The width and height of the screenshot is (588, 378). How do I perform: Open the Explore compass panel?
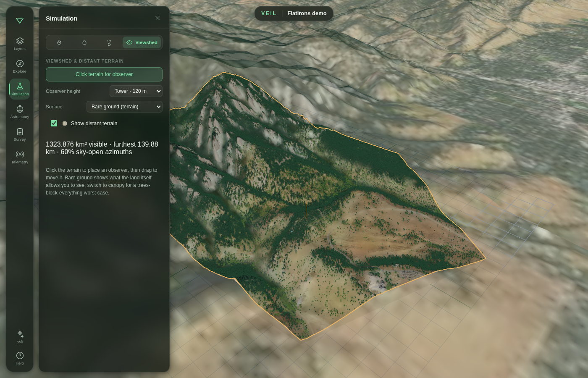[x=20, y=66]
